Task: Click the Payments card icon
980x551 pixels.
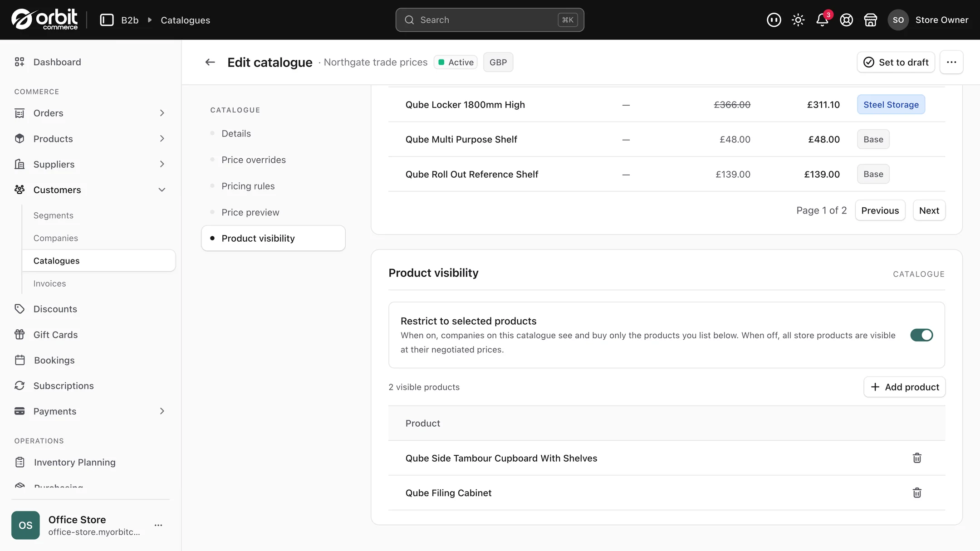Action: (20, 411)
